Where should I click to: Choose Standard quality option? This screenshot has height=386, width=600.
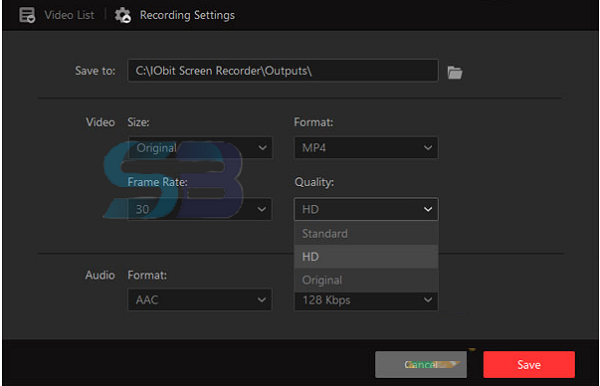point(366,234)
